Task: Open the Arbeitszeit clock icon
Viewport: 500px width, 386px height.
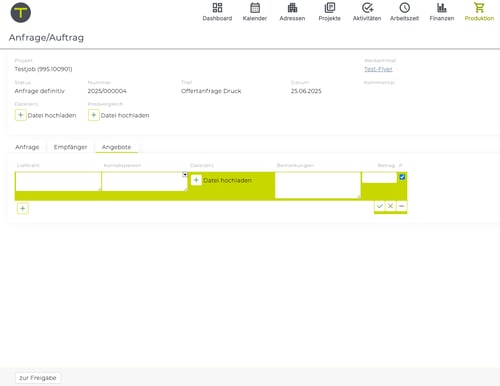Action: (405, 8)
